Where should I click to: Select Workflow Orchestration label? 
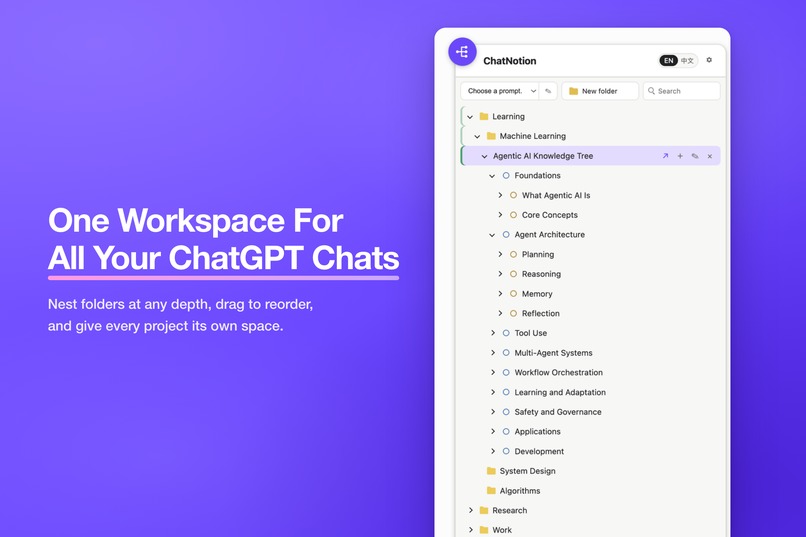pos(559,373)
